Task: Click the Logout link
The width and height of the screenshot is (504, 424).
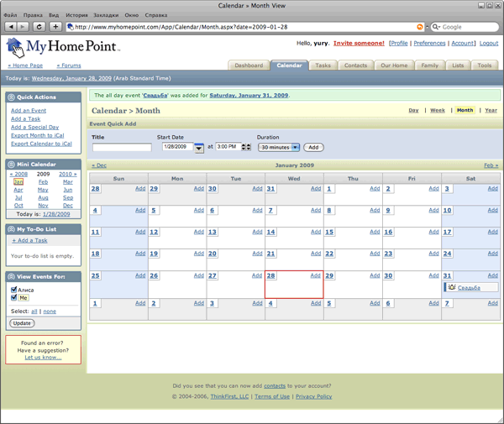Action: [489, 43]
